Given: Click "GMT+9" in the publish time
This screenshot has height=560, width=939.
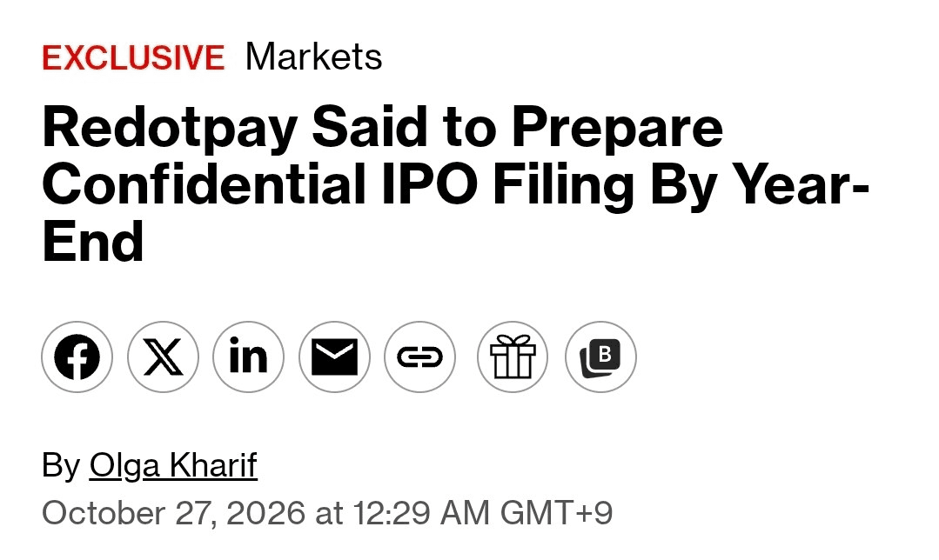Looking at the screenshot, I should [x=556, y=513].
